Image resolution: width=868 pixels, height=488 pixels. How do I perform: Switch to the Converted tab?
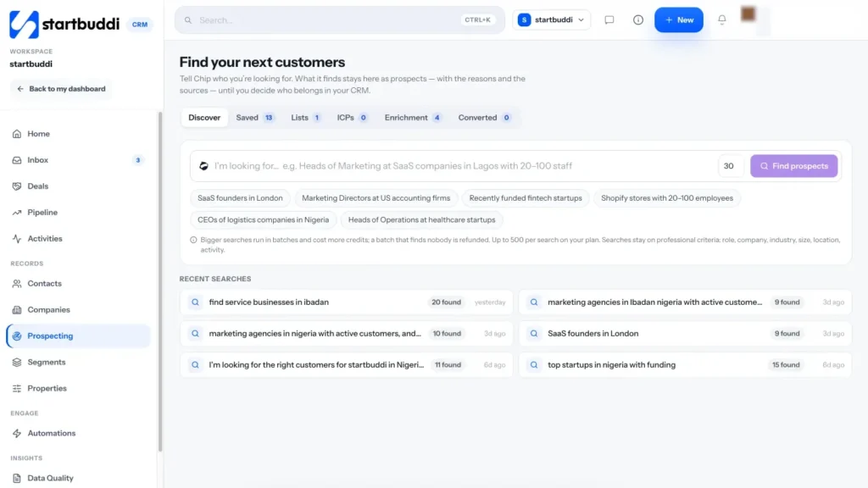tap(484, 117)
